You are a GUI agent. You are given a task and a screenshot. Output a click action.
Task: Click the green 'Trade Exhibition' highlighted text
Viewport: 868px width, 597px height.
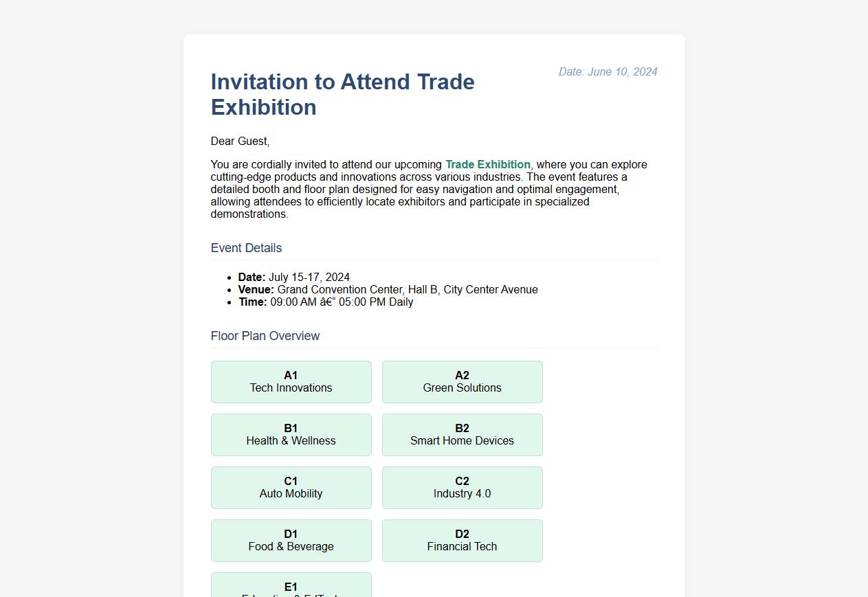487,164
